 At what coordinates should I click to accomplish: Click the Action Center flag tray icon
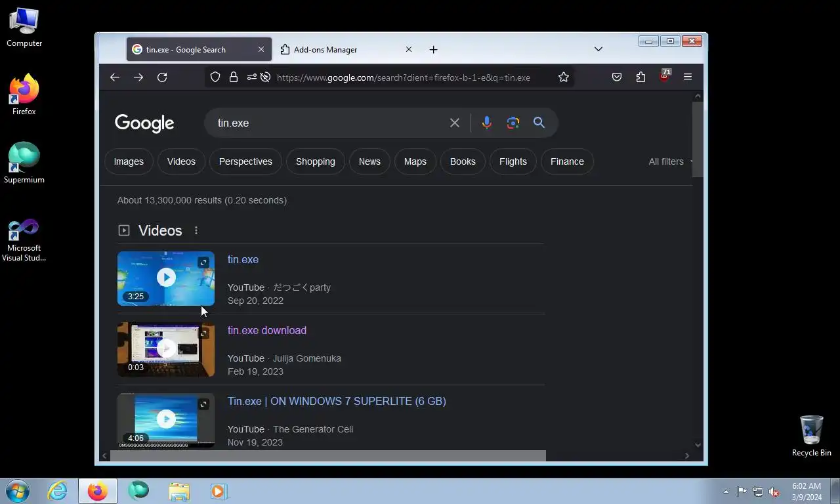point(742,492)
